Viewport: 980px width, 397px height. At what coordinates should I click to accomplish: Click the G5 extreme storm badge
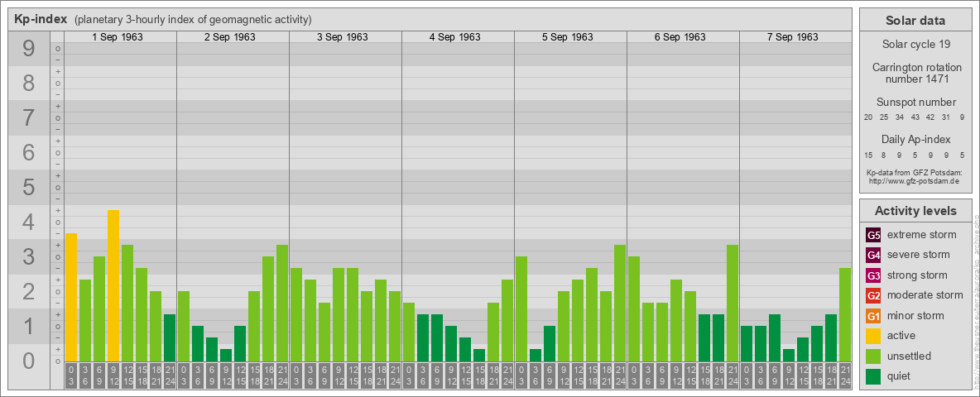click(873, 236)
